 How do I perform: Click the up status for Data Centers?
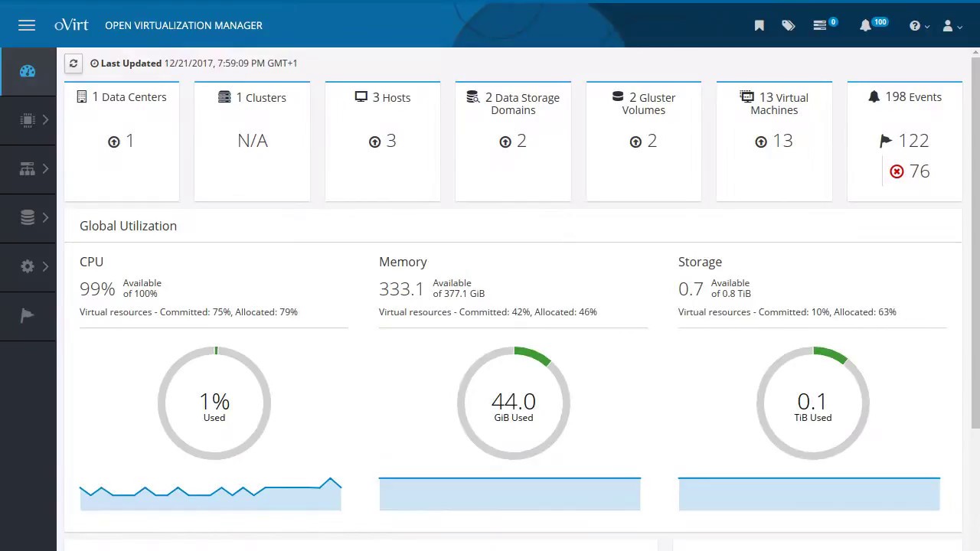tap(121, 141)
